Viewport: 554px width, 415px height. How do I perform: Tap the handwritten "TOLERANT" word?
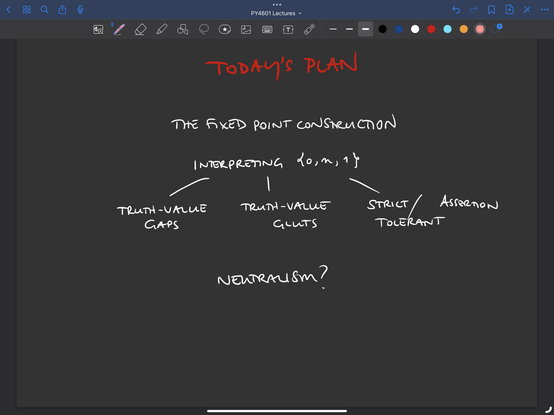pos(409,222)
